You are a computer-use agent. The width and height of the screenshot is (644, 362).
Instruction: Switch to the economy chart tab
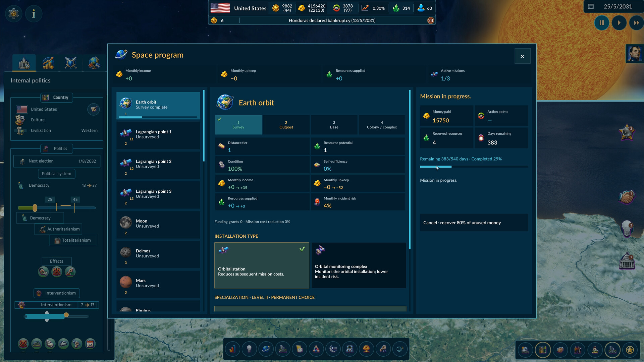click(x=48, y=63)
